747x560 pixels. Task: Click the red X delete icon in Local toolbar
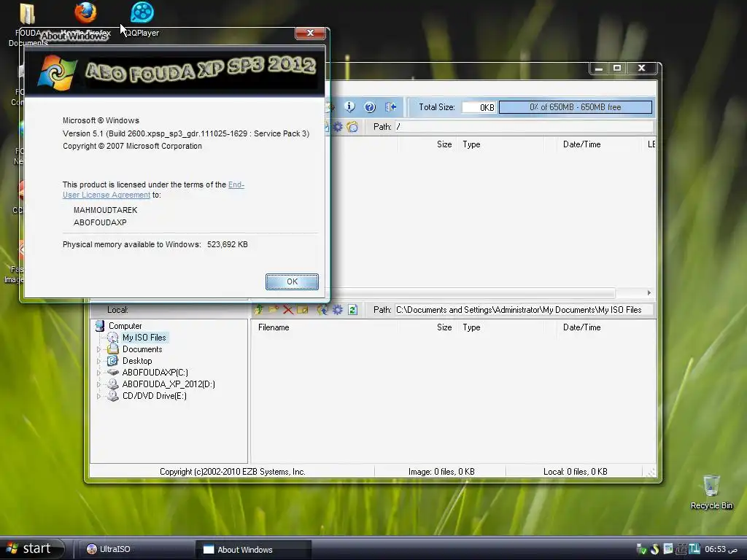coord(288,310)
